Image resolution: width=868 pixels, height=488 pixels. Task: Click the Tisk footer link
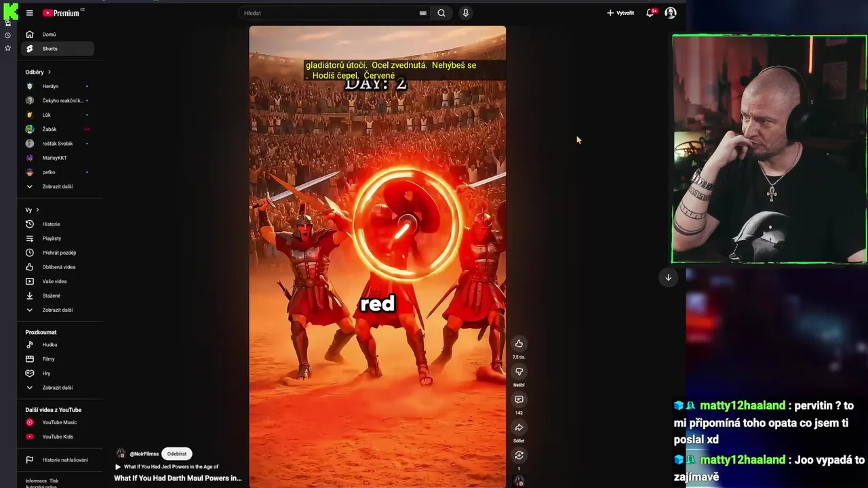pyautogui.click(x=54, y=481)
